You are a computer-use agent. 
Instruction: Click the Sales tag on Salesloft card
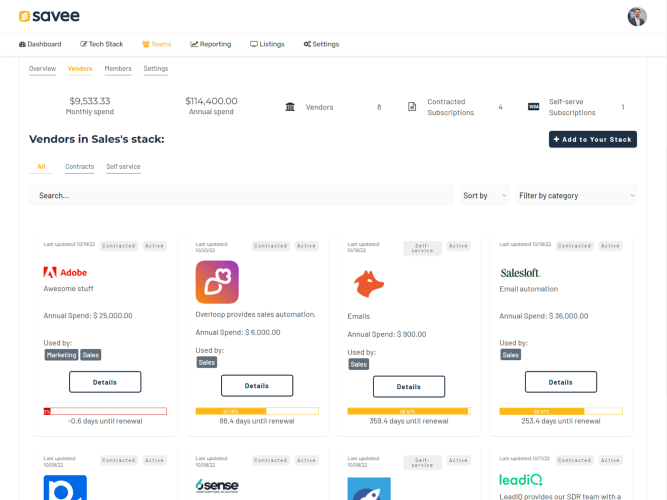point(510,355)
